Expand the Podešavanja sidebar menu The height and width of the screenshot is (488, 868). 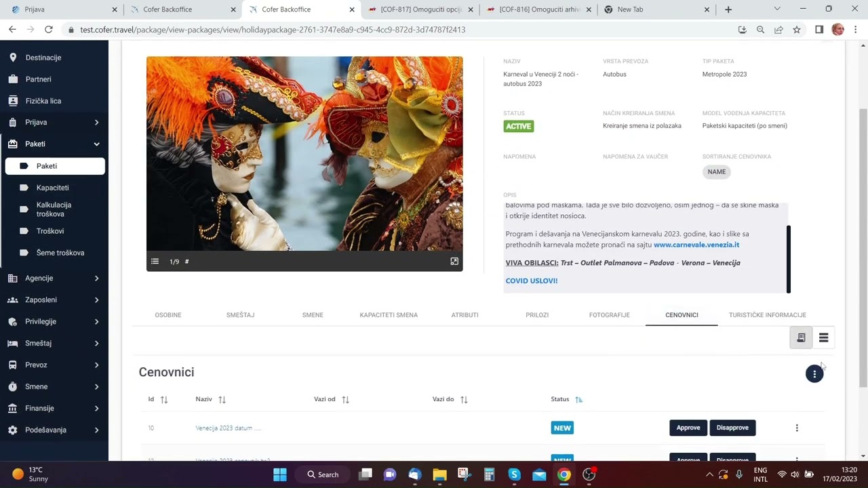(54, 430)
